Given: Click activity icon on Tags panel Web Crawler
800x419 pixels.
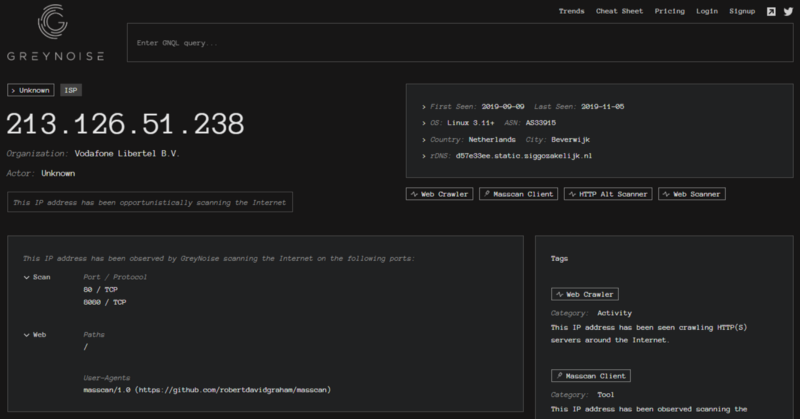Looking at the screenshot, I should 559,294.
